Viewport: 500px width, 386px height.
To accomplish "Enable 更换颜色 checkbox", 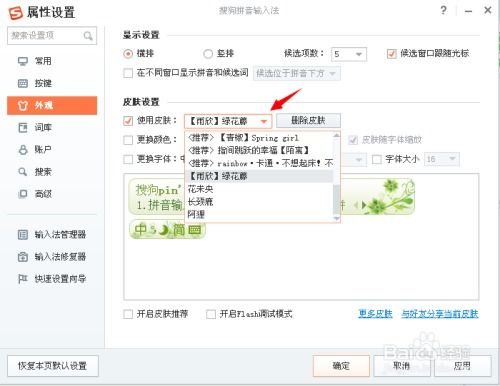I will [128, 140].
